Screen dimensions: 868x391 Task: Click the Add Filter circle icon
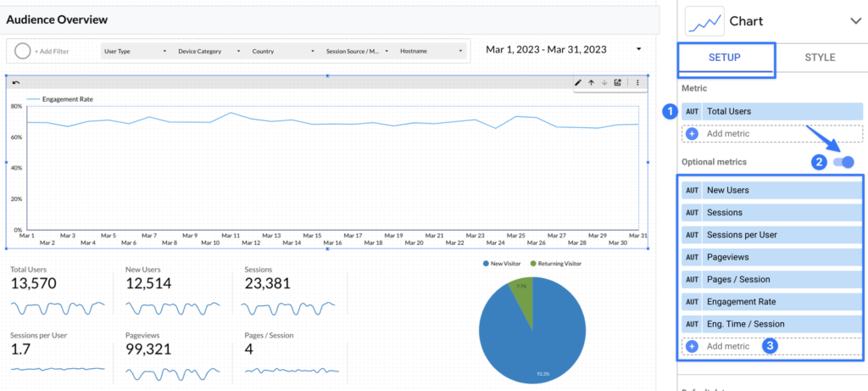coord(22,51)
